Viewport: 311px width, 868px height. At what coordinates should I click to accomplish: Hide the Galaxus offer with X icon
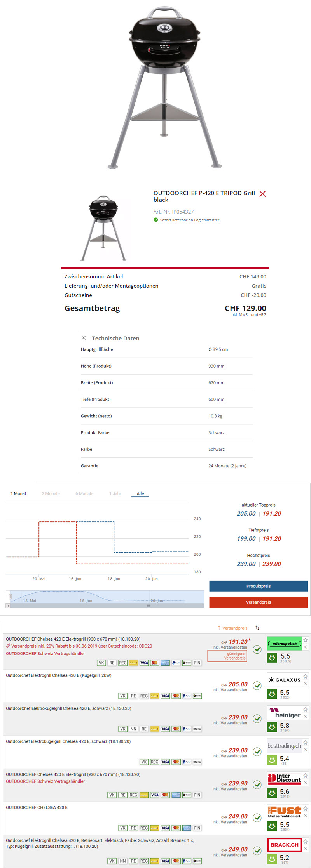[x=306, y=683]
